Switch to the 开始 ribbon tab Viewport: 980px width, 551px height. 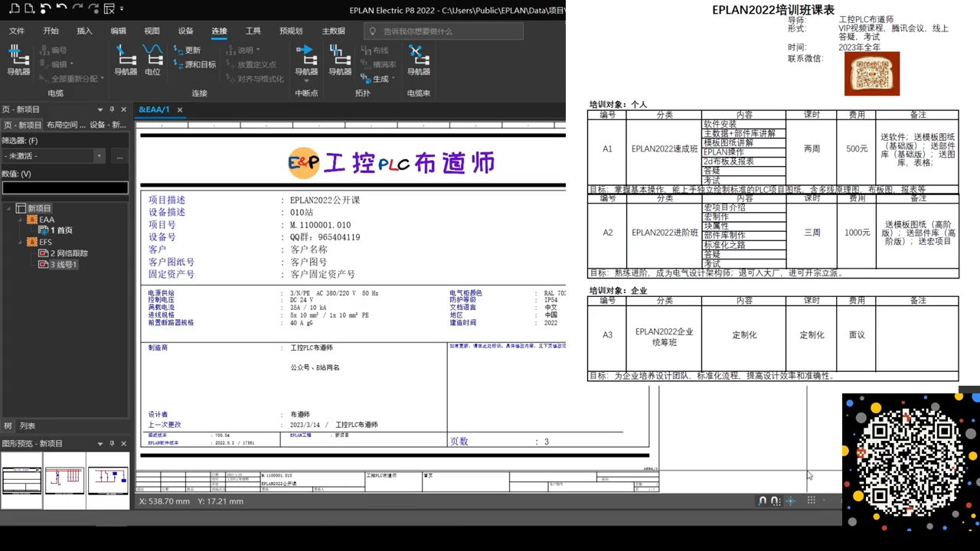51,31
